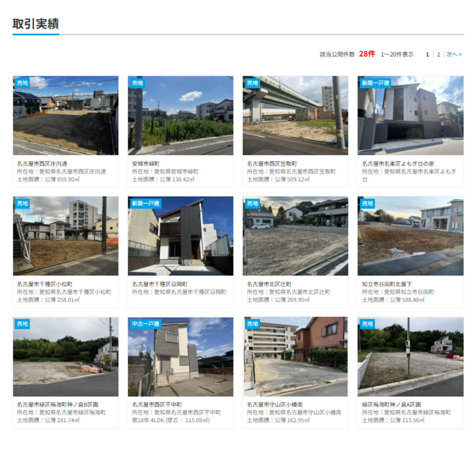This screenshot has width=476, height=476.
Task: Open the 名古屋市西区庄内通 property photo
Action: click(66, 115)
